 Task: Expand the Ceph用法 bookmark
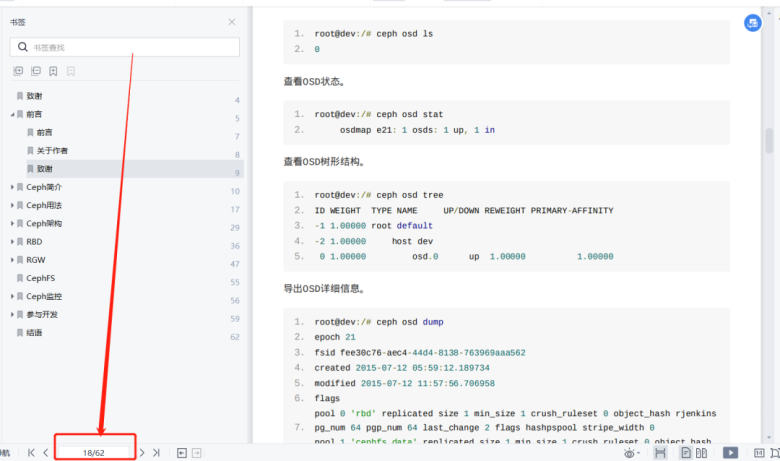click(x=12, y=205)
